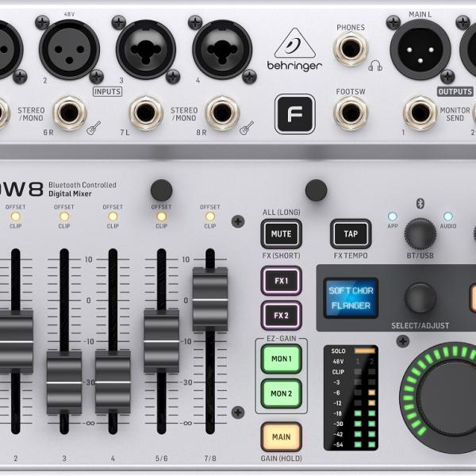Click the OFFSET/CLIP LED above channel 5/6 fader
Screen dimensions: 476x476
pos(161,217)
